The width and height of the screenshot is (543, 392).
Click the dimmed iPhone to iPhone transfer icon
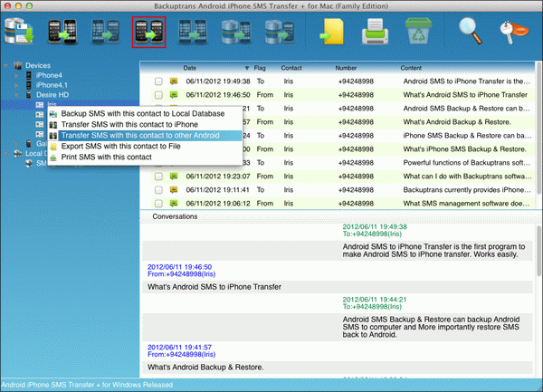(193, 32)
